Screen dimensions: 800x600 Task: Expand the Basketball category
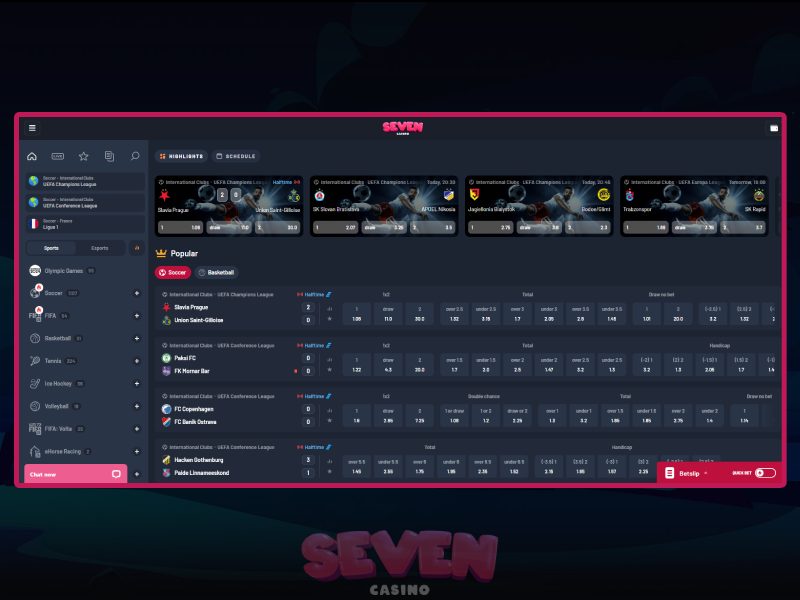(137, 338)
